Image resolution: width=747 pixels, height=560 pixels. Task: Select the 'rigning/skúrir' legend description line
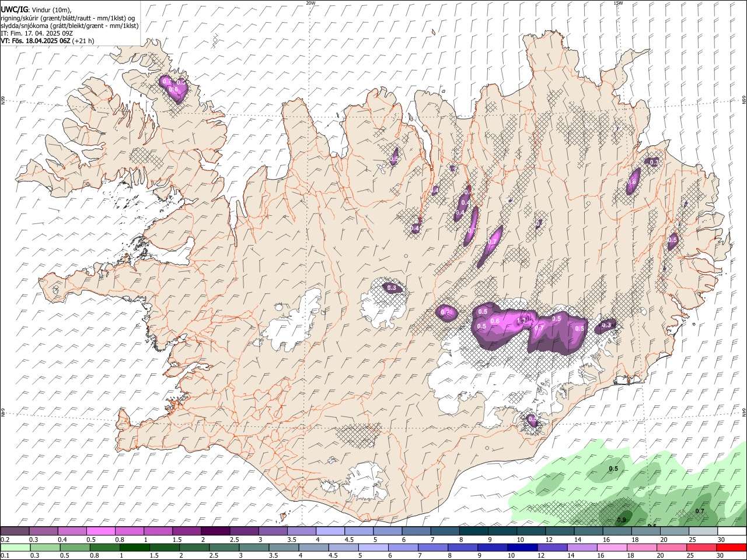[68, 18]
